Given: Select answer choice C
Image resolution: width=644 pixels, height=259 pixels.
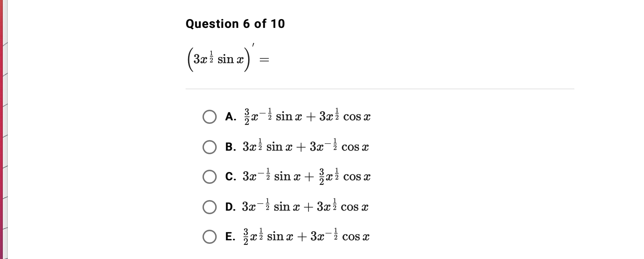Looking at the screenshot, I should click(x=210, y=177).
